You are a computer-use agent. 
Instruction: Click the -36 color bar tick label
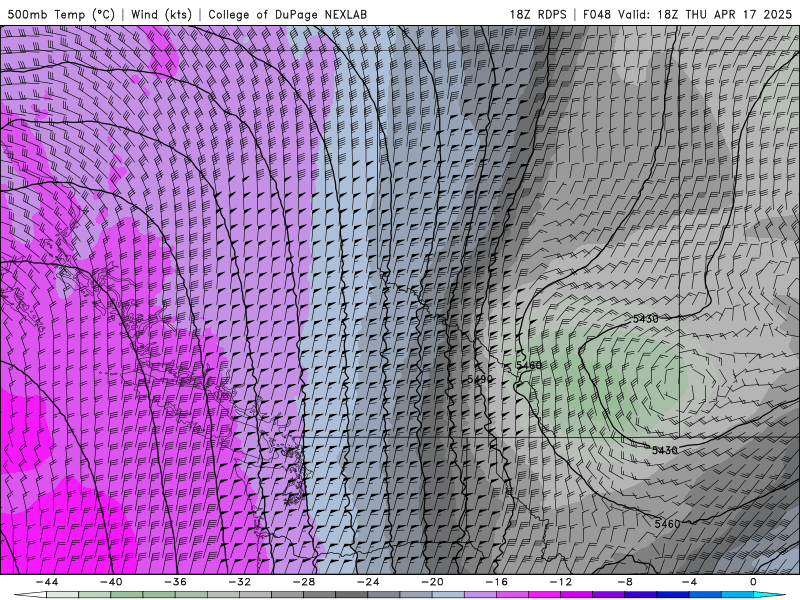(x=175, y=582)
